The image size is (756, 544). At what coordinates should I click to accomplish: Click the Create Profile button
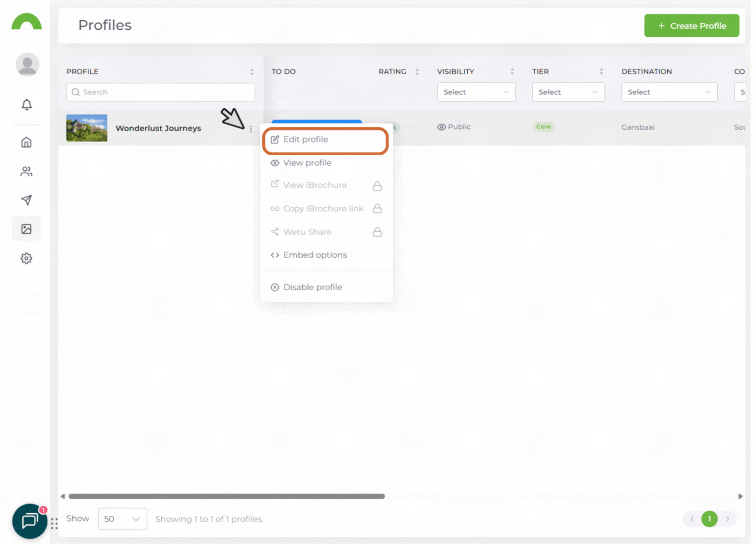pos(691,26)
